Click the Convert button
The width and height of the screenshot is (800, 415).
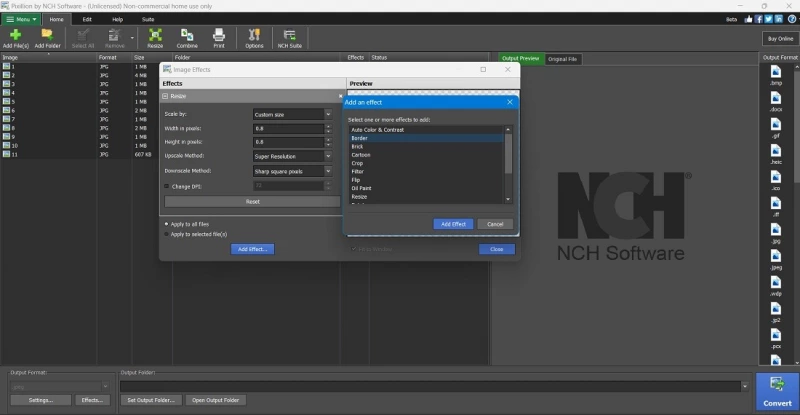point(777,392)
